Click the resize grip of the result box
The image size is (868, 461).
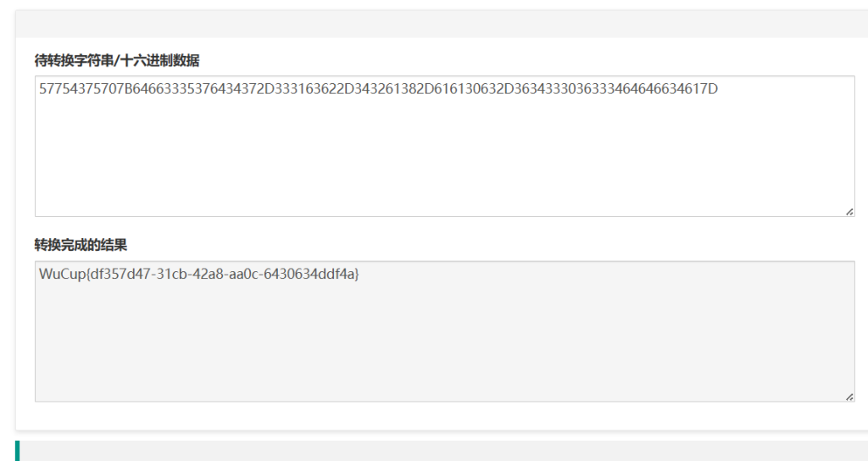click(x=849, y=397)
